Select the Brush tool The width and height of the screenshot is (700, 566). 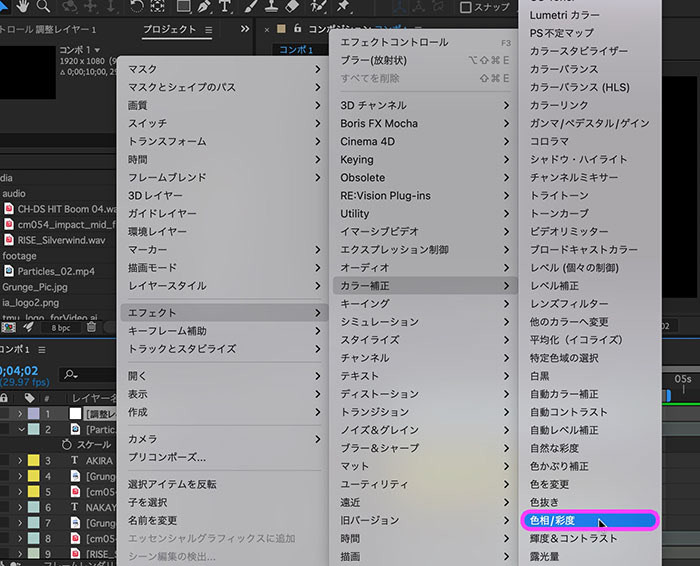pyautogui.click(x=251, y=6)
